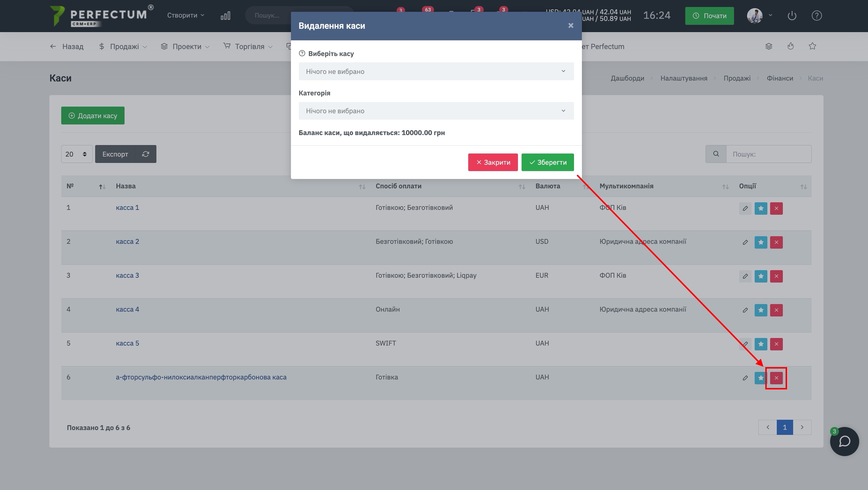Open the Категорія dropdown
Image resolution: width=868 pixels, height=490 pixels.
point(436,111)
